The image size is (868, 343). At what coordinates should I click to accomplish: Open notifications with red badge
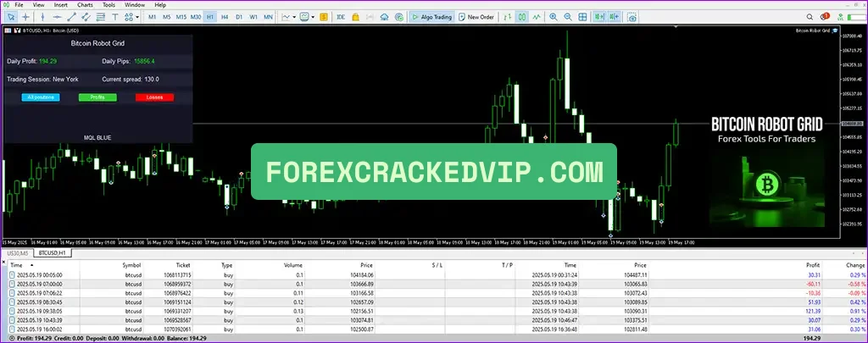click(824, 17)
